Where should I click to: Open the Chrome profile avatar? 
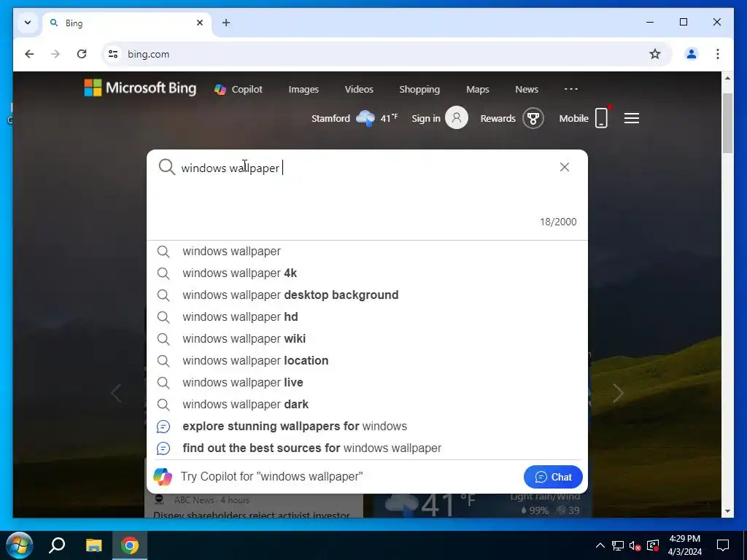tap(692, 54)
